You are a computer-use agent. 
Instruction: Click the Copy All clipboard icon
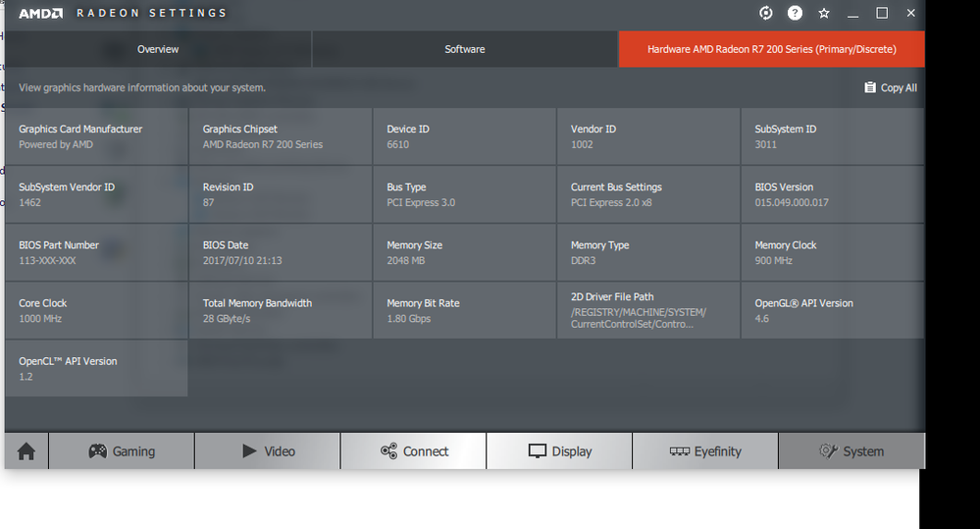tap(870, 87)
